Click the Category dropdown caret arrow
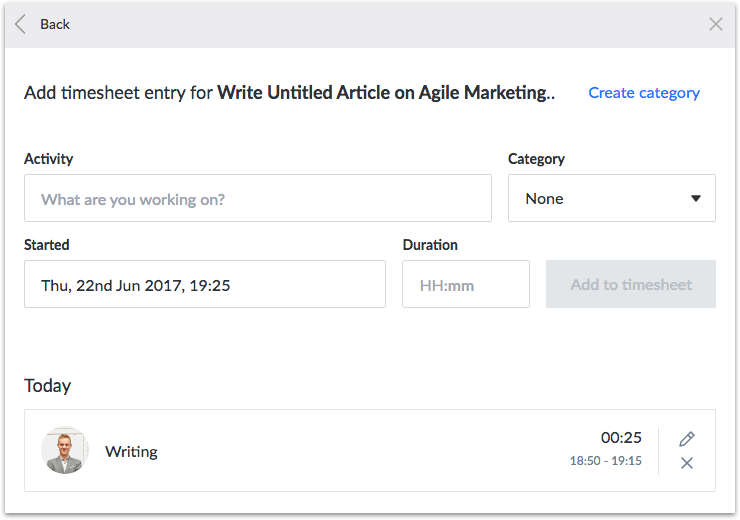The image size is (740, 520). tap(696, 199)
